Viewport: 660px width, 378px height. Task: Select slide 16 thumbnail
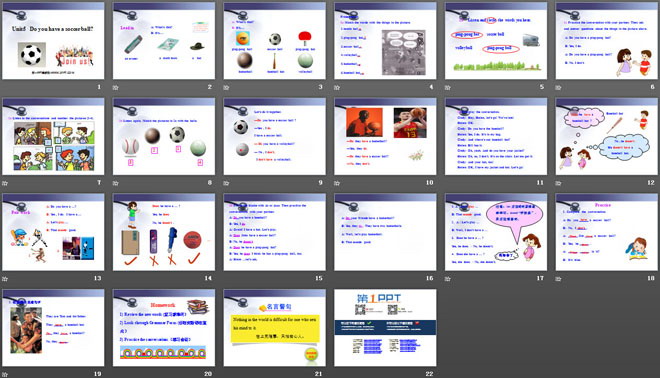pyautogui.click(x=385, y=232)
